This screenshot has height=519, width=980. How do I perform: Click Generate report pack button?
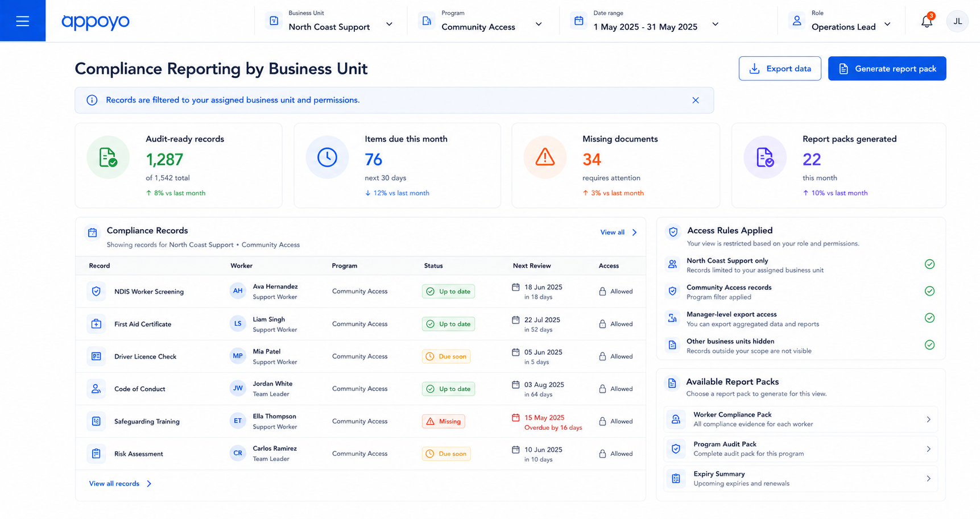tap(887, 68)
